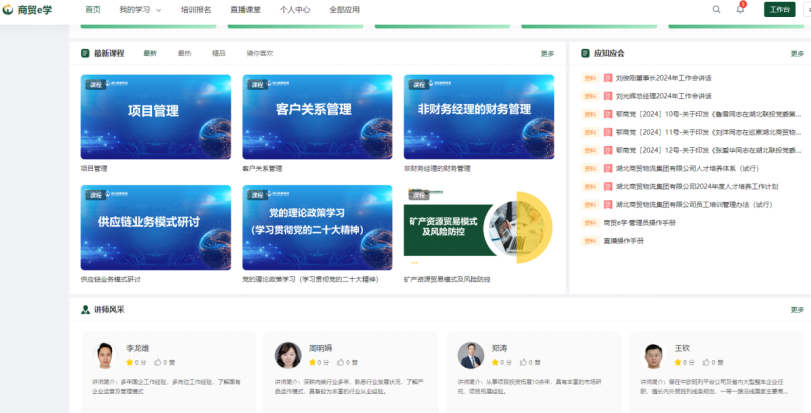Viewport: 811px width, 413px height.
Task: Open the 直播操作手册 document link
Action: 623,241
